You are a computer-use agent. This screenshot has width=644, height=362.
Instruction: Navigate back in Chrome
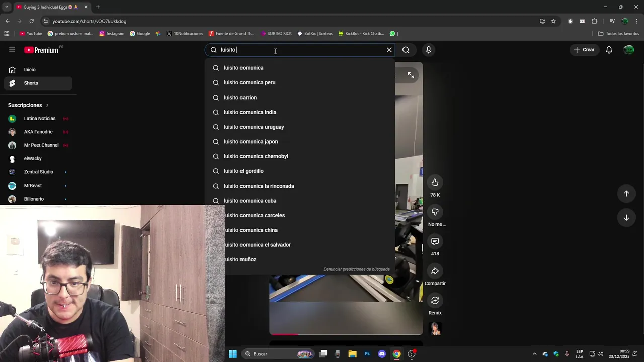click(7, 21)
